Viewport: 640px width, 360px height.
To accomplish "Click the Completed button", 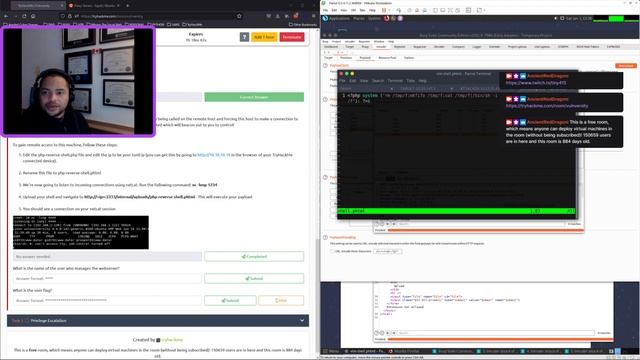I will click(254, 256).
